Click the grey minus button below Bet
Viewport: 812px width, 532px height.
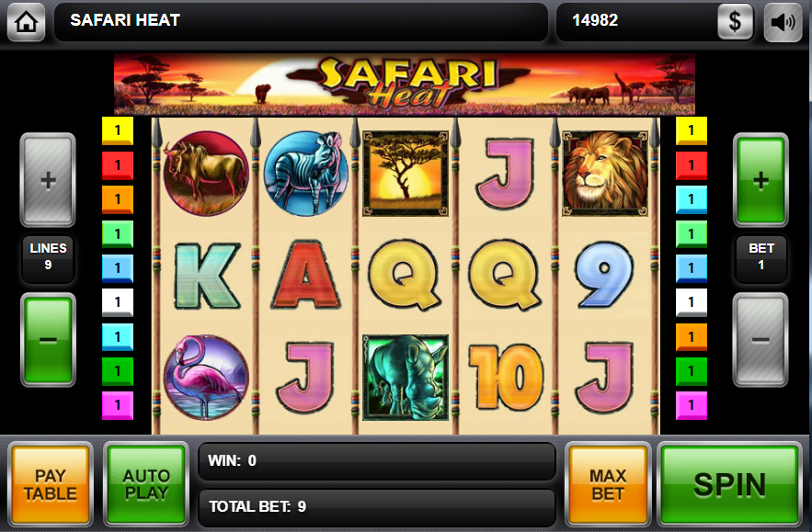pyautogui.click(x=761, y=340)
